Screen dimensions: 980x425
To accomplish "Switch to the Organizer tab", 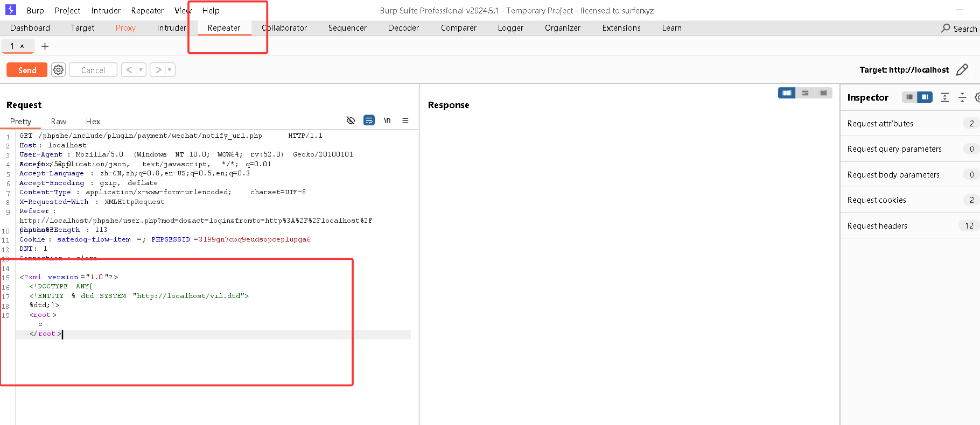I will (563, 28).
